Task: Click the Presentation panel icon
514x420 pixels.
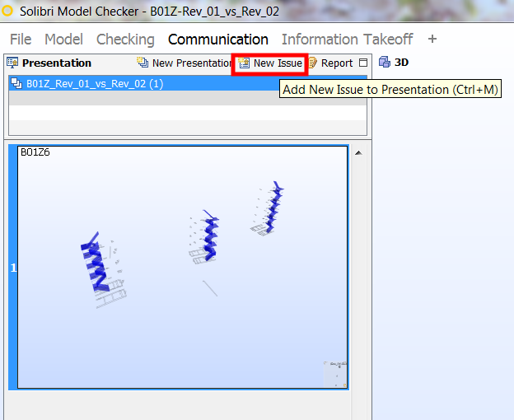Action: click(x=12, y=63)
